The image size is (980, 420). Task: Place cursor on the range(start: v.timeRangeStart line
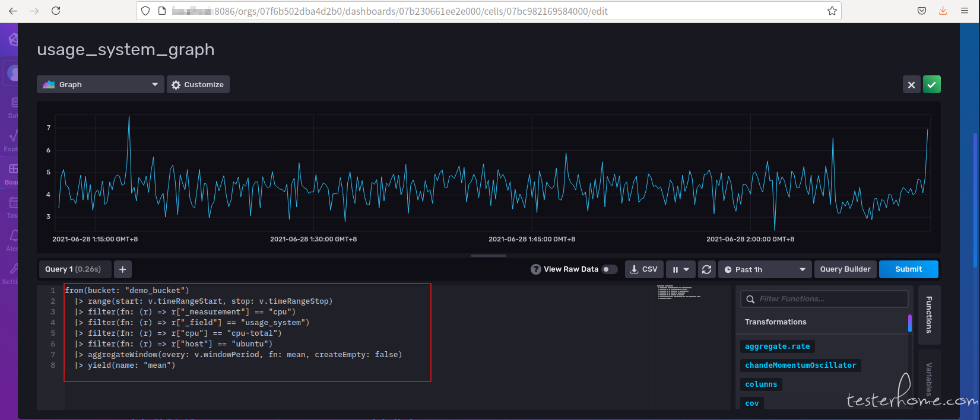point(204,301)
